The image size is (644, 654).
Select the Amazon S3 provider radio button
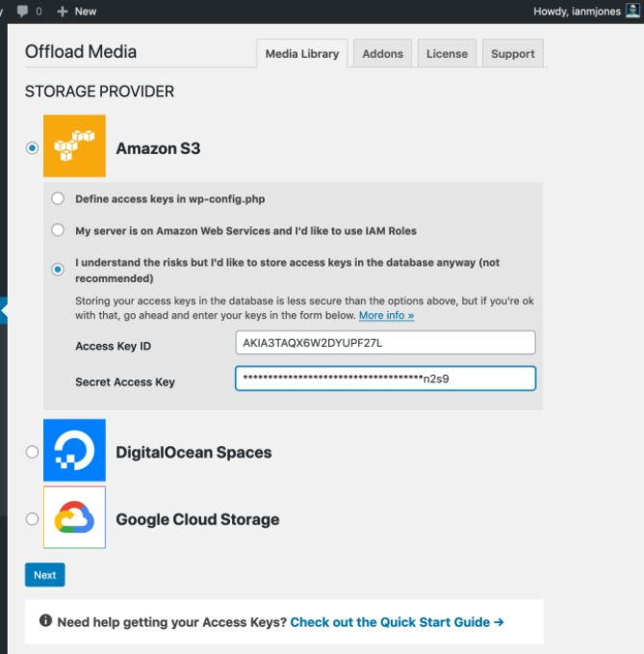pyautogui.click(x=32, y=147)
